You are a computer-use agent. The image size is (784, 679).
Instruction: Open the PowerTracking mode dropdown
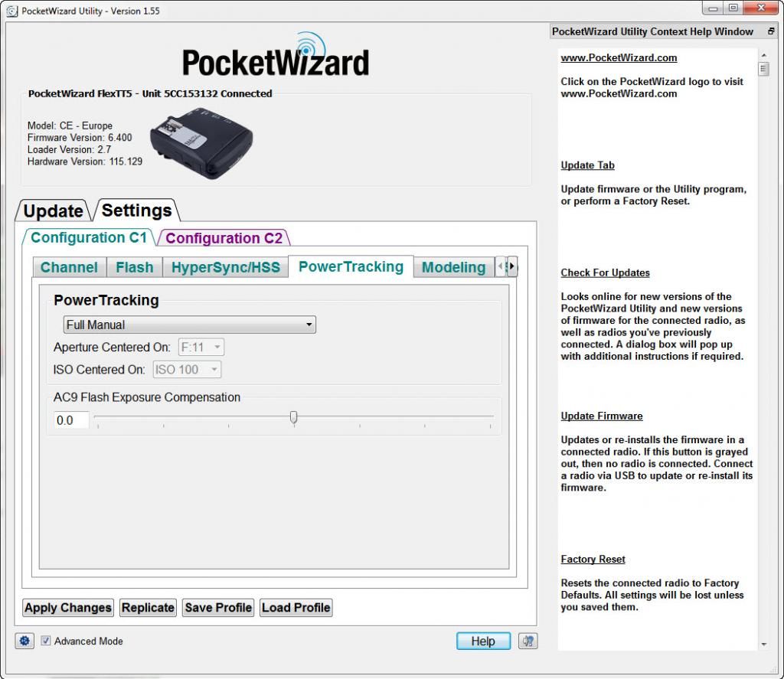[190, 325]
